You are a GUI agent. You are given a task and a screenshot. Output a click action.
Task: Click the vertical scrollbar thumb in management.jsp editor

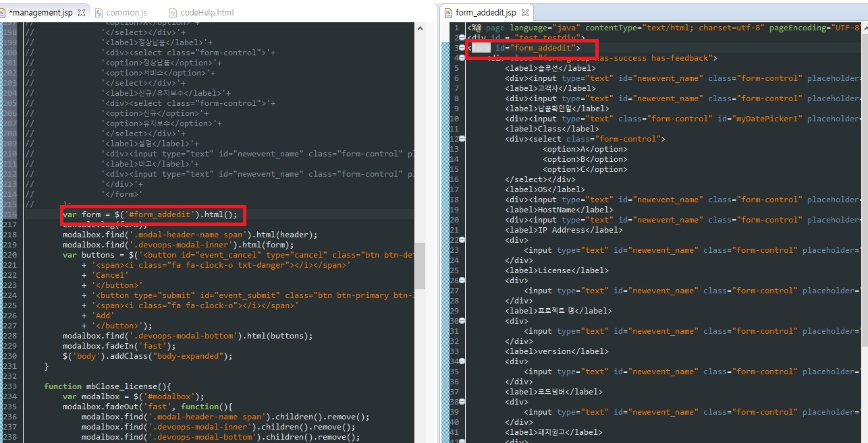tap(420, 266)
